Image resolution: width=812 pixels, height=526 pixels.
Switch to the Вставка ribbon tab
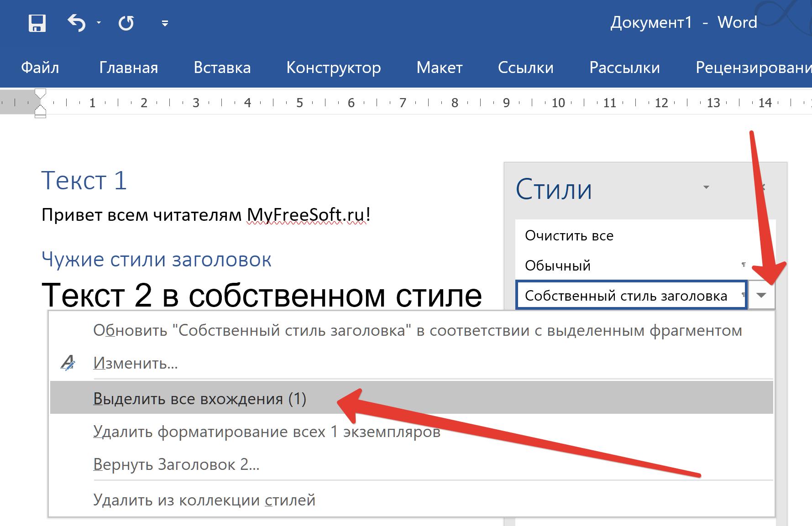(x=222, y=68)
